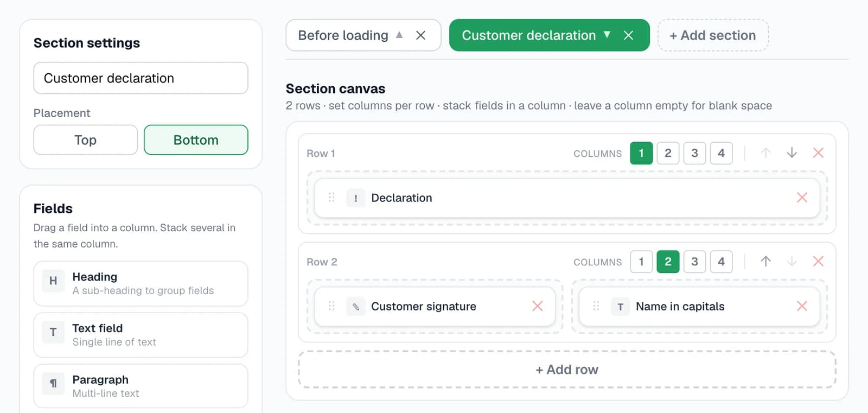Viewport: 868px width, 413px height.
Task: Click the down triangle on Customer declaration tab
Action: pos(607,35)
